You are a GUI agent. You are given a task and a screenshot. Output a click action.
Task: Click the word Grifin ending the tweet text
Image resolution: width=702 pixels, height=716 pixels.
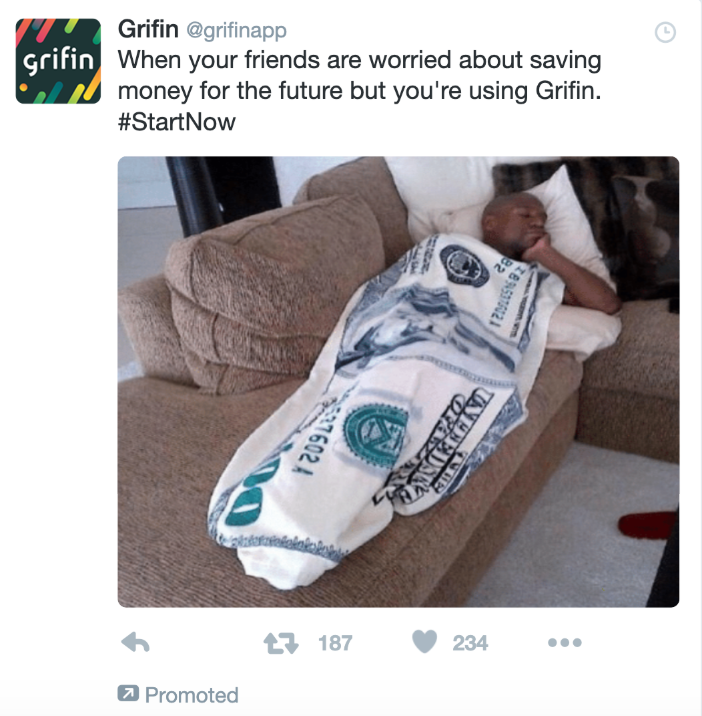click(568, 90)
